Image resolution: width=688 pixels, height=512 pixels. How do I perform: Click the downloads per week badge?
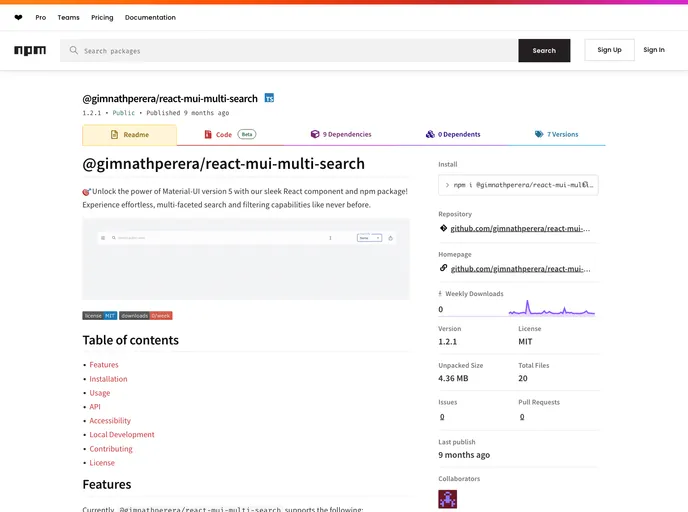point(146,315)
